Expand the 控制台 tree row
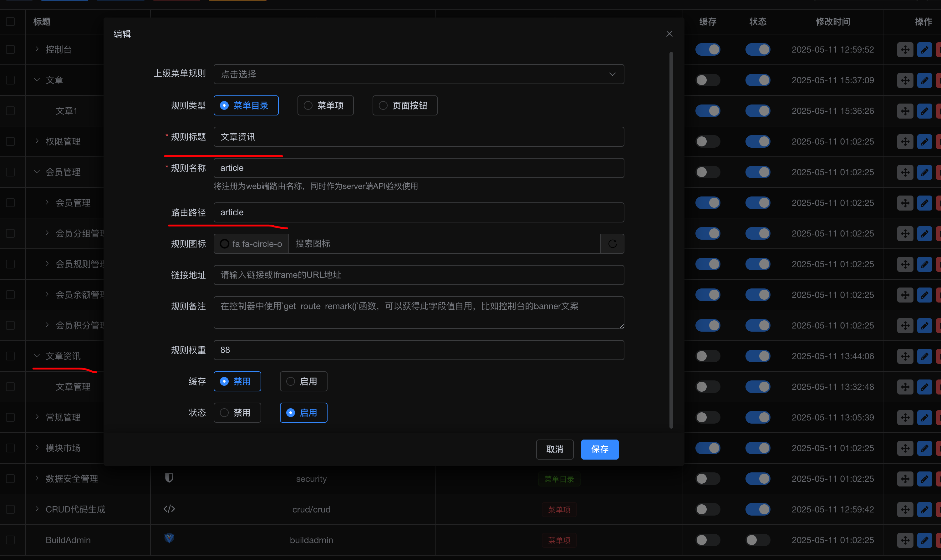 coord(37,49)
